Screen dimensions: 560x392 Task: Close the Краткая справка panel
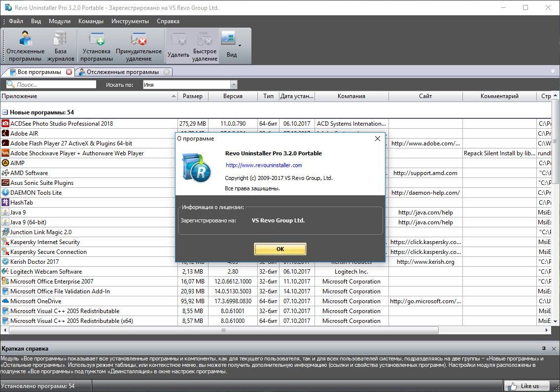554,349
